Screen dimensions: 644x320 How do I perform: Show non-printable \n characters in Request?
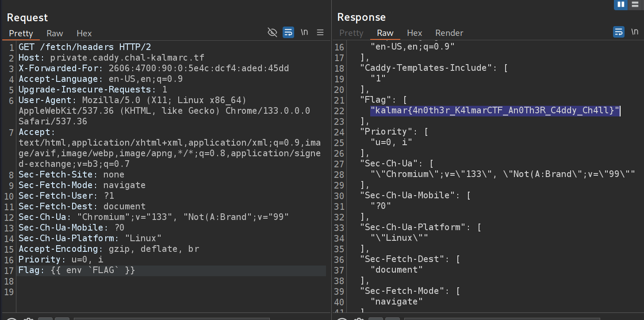[x=304, y=32]
